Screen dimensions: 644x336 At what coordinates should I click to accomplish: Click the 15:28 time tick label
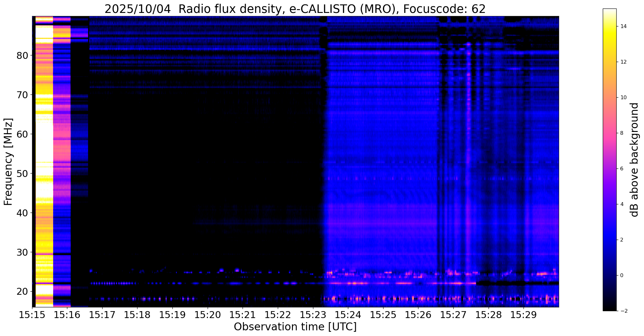(x=488, y=314)
